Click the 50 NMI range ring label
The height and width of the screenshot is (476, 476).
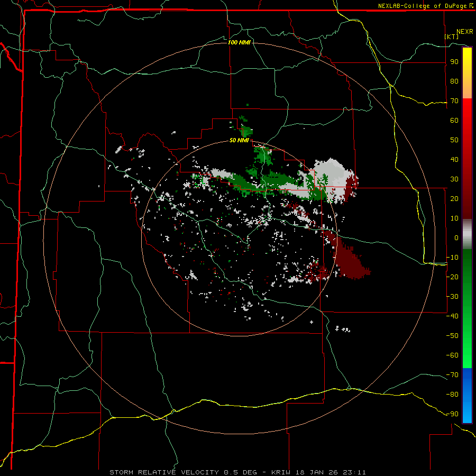point(239,140)
